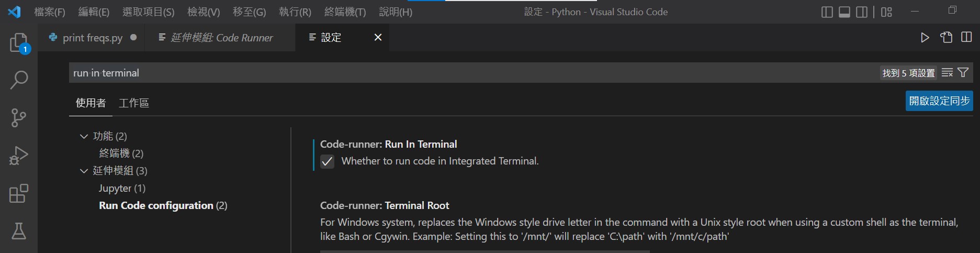Viewport: 980px width, 253px height.
Task: Open the settings filter funnel icon
Action: pyautogui.click(x=963, y=73)
